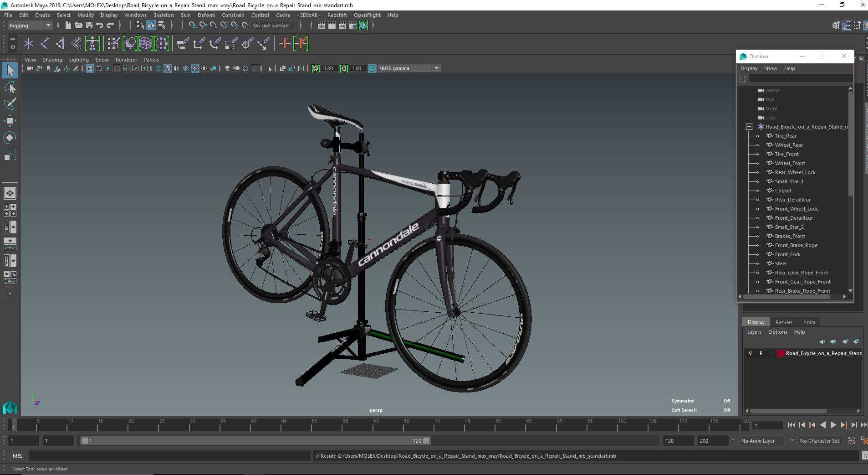Open the Skeleton menu
This screenshot has width=868, height=475.
tap(163, 15)
